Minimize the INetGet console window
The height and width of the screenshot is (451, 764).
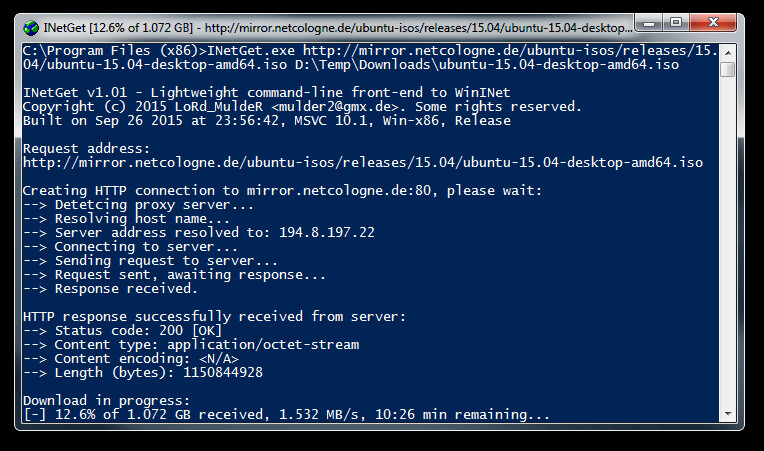[x=649, y=22]
